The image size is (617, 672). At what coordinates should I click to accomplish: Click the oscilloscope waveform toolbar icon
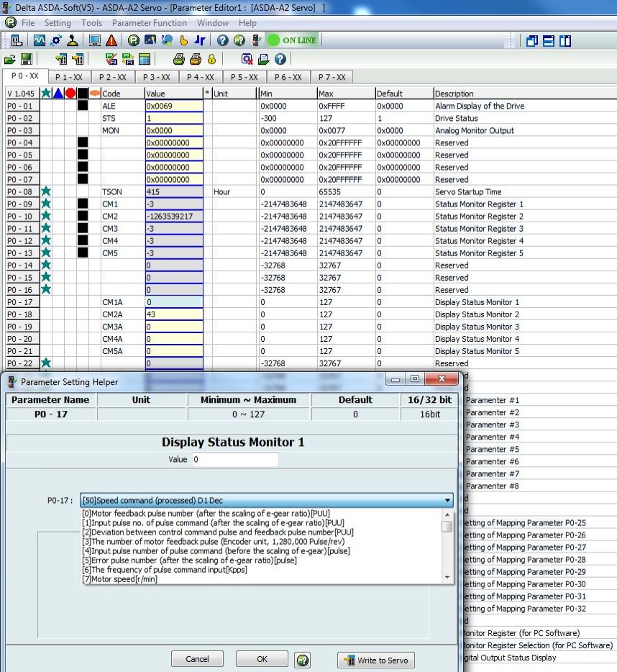[x=40, y=40]
